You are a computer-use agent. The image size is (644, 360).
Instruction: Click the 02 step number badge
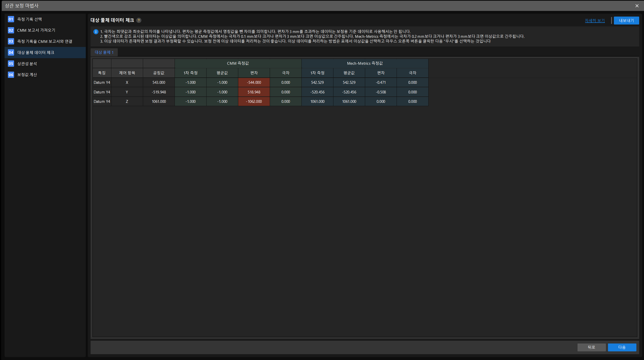tap(11, 30)
